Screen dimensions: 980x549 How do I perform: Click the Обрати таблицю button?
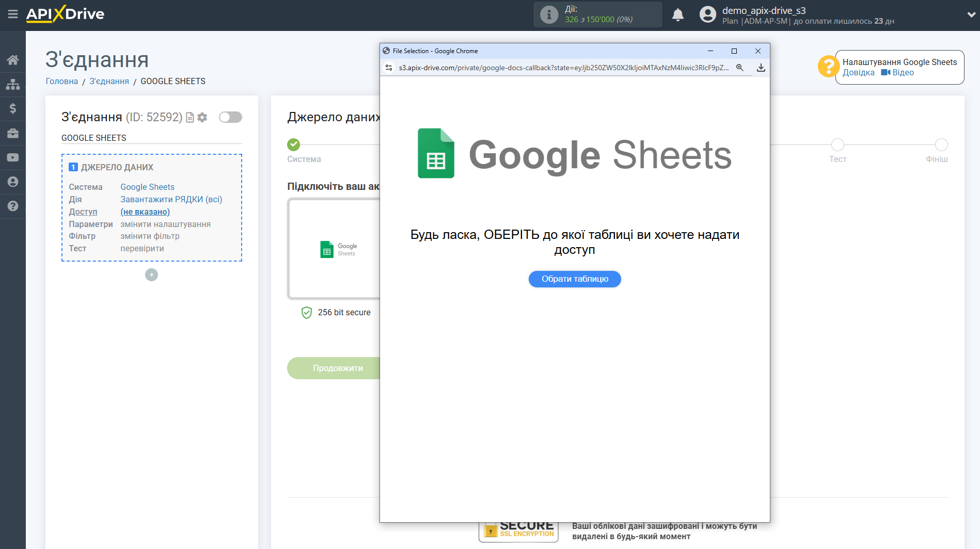coord(574,279)
